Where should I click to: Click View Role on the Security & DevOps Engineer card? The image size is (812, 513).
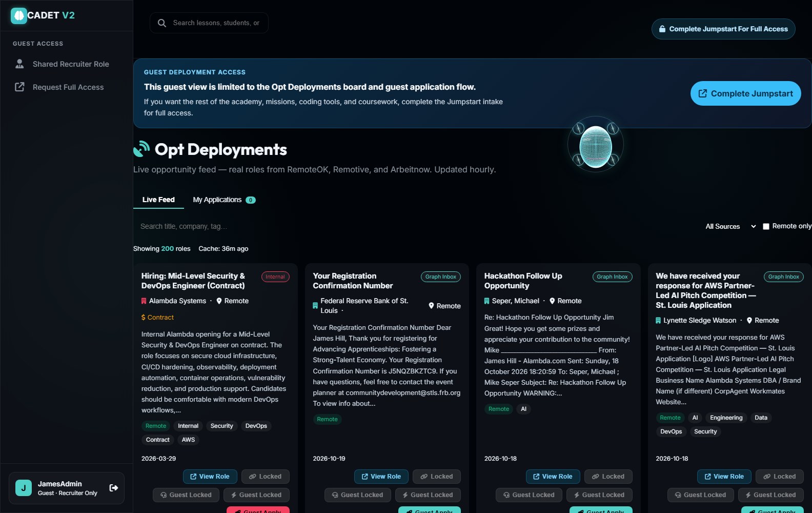click(x=210, y=477)
